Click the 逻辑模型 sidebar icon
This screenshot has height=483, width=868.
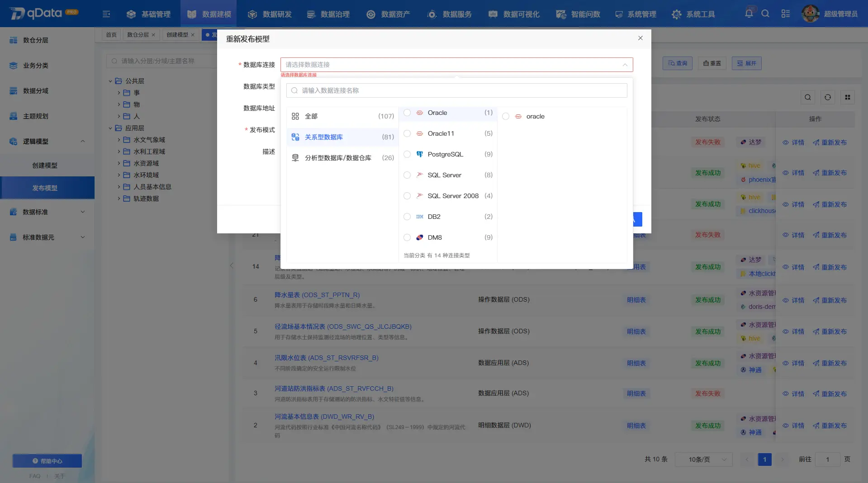click(14, 142)
